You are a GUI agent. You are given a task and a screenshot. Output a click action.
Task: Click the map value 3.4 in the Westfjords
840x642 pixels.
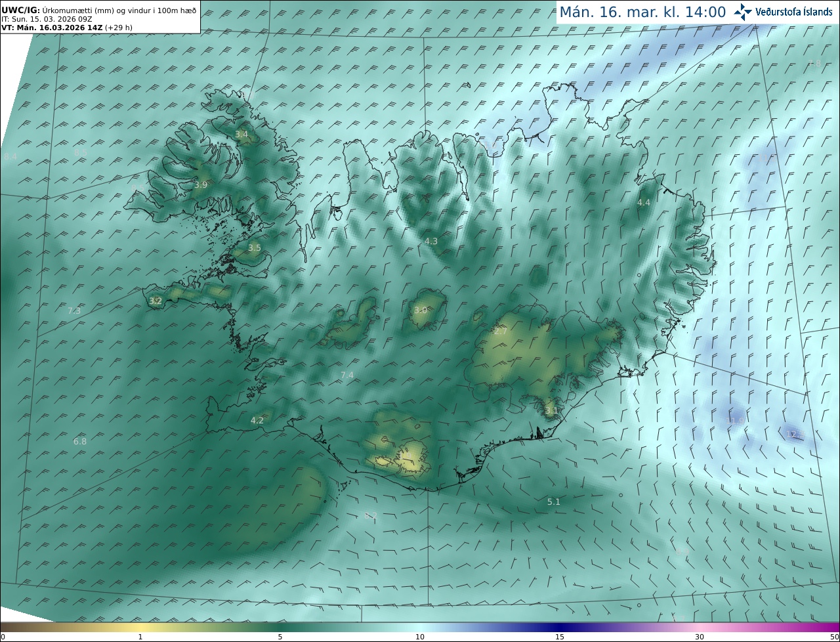(x=241, y=134)
